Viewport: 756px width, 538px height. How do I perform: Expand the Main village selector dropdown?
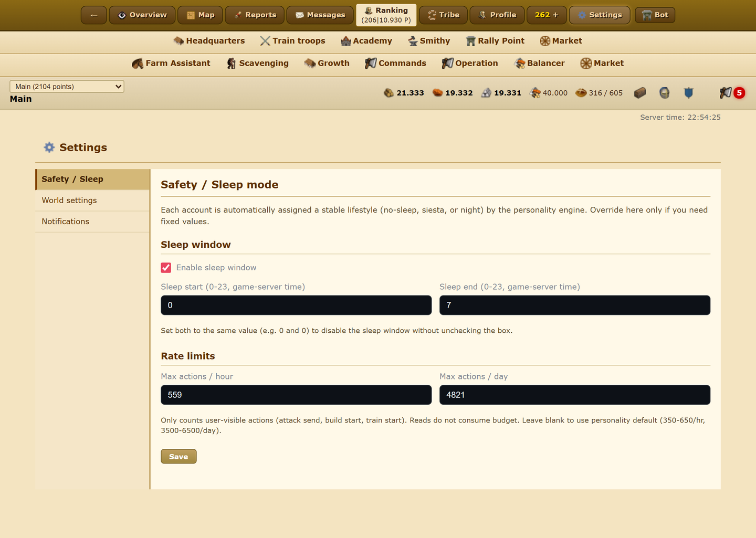[x=67, y=87]
